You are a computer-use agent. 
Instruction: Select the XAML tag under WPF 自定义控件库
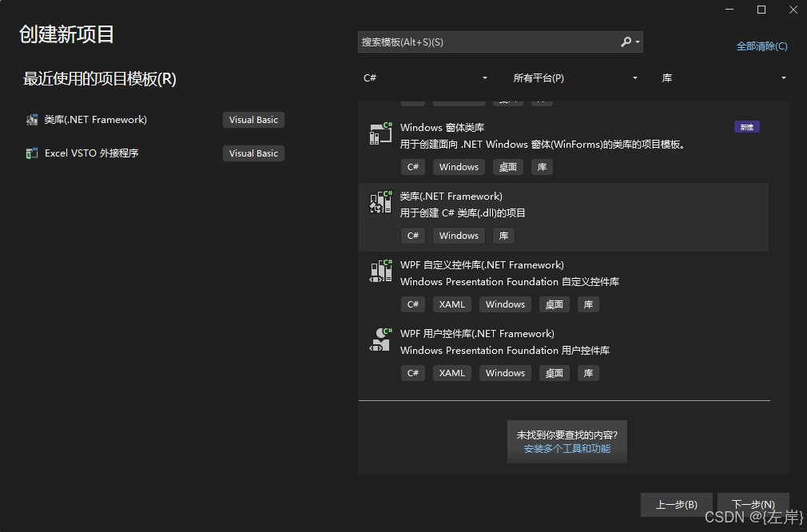coord(451,304)
